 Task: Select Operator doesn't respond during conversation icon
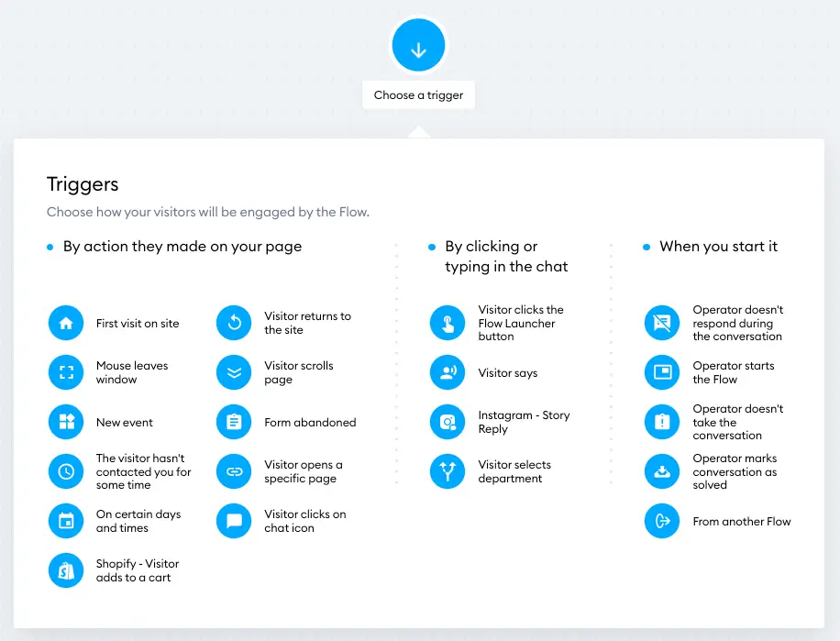tap(662, 323)
